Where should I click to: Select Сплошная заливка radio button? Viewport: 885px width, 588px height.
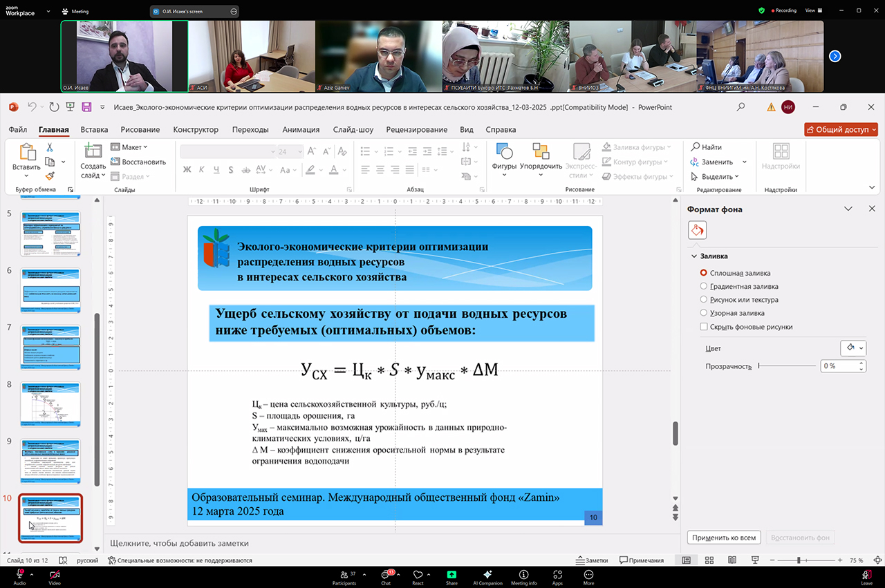[704, 273]
